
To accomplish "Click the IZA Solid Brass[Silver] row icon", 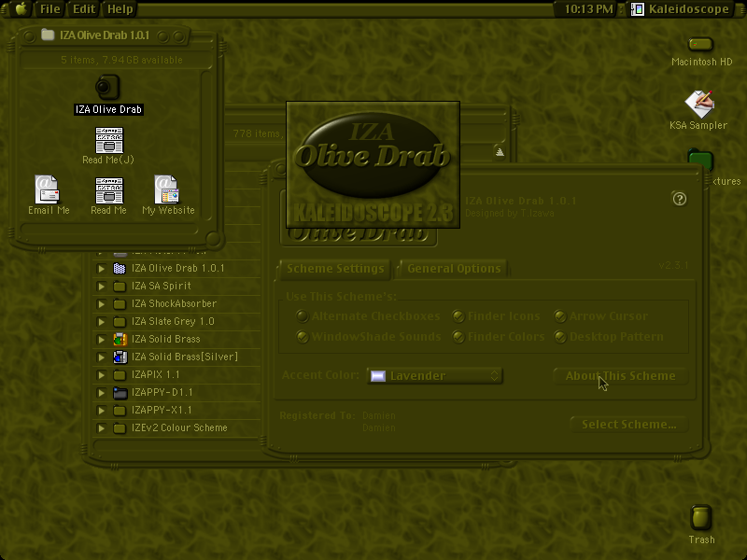I will (x=120, y=357).
